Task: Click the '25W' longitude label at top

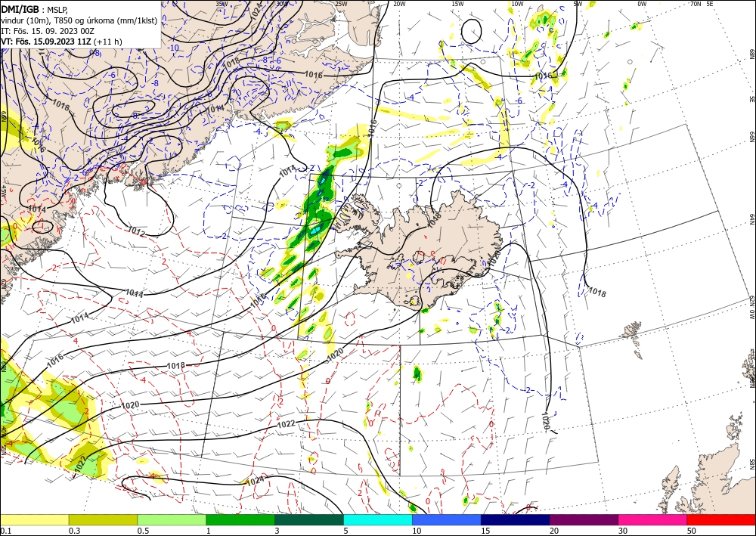Action: [x=341, y=4]
